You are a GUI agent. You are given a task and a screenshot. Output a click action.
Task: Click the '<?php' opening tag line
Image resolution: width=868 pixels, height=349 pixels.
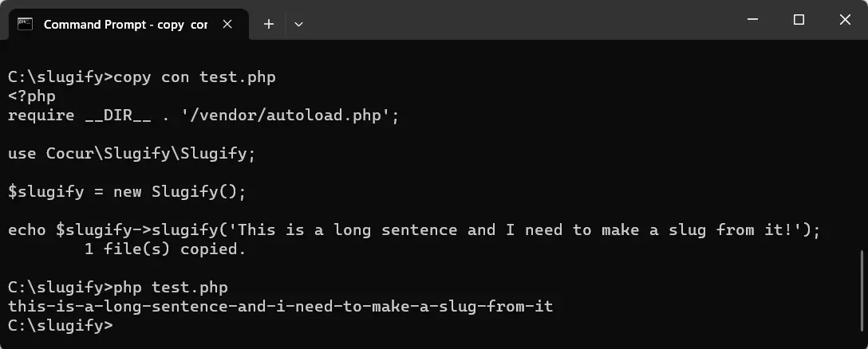click(32, 96)
